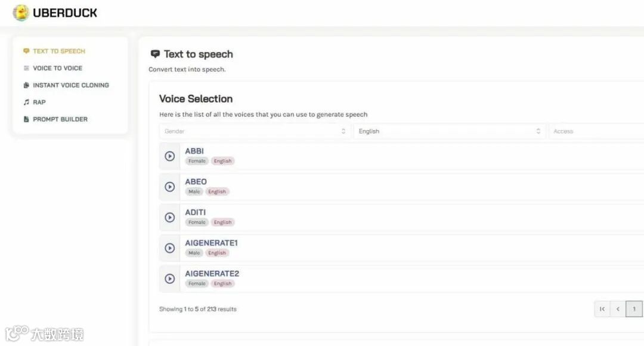Preview the ADITI voice
This screenshot has height=346, width=644.
(x=170, y=218)
